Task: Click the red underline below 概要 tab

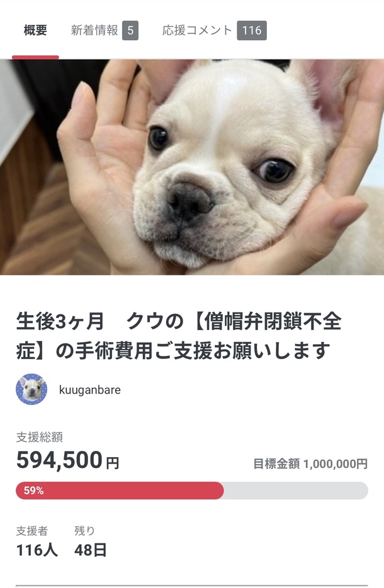Action: (35, 57)
